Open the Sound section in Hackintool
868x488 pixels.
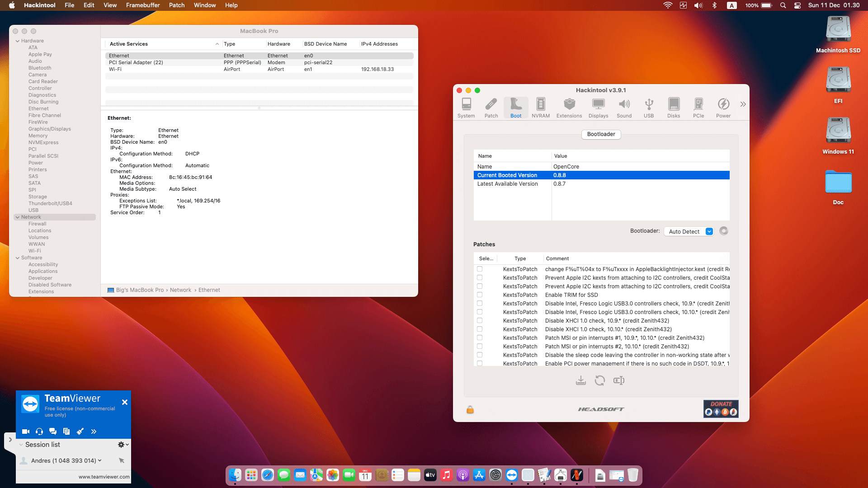(x=624, y=108)
